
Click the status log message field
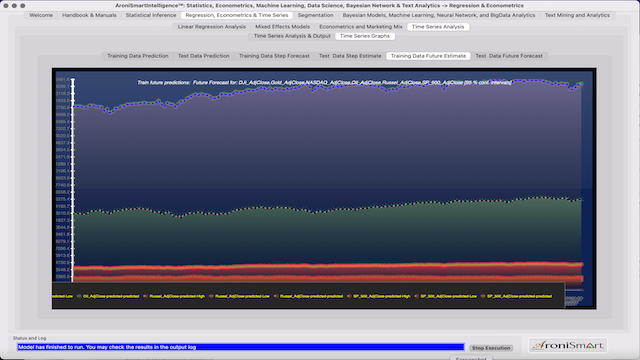240,347
